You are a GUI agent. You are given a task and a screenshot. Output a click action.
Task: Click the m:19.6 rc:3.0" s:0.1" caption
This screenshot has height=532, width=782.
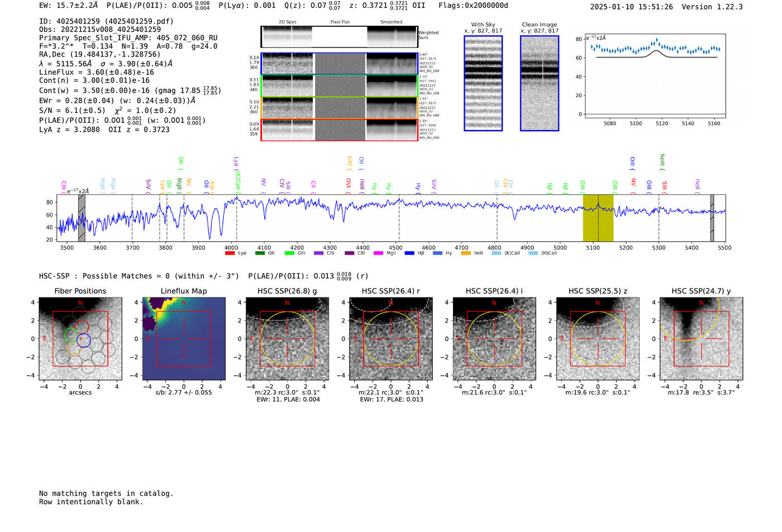tap(598, 392)
